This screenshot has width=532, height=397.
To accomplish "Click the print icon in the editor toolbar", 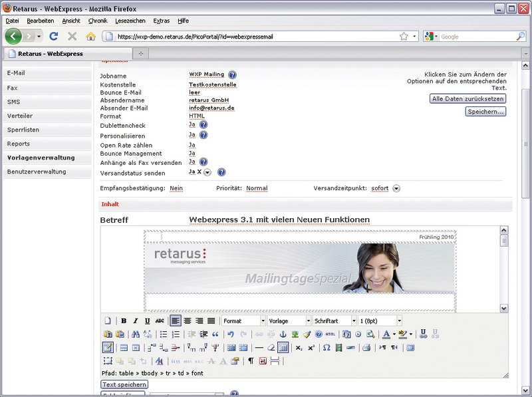I will [x=366, y=348].
